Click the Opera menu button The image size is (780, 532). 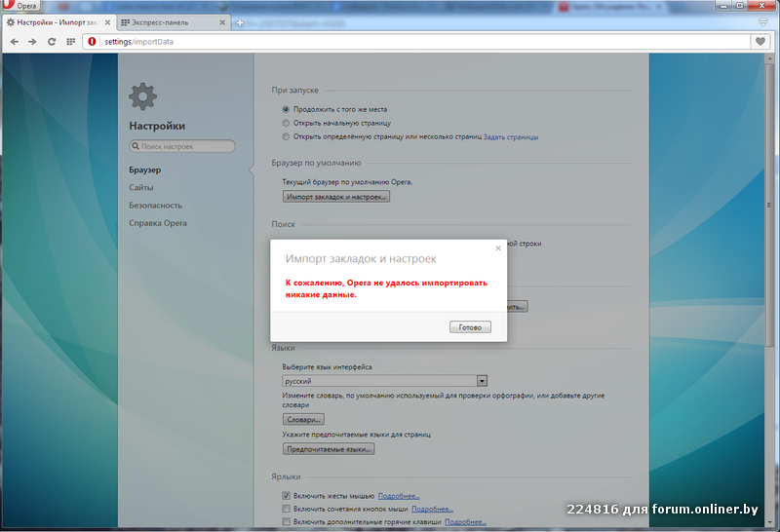click(20, 6)
